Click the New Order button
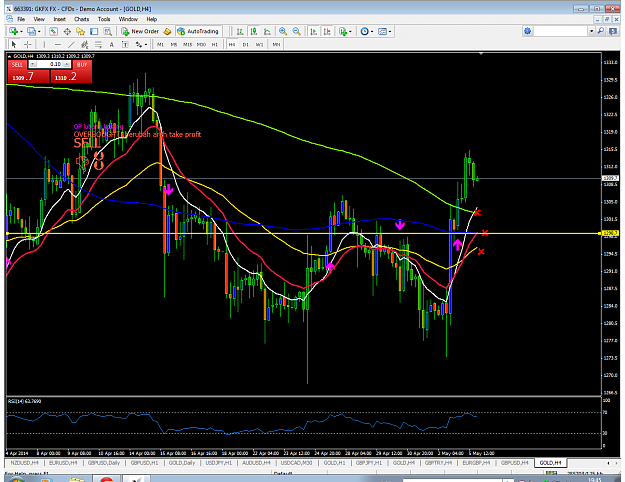The width and height of the screenshot is (625, 482). point(140,31)
